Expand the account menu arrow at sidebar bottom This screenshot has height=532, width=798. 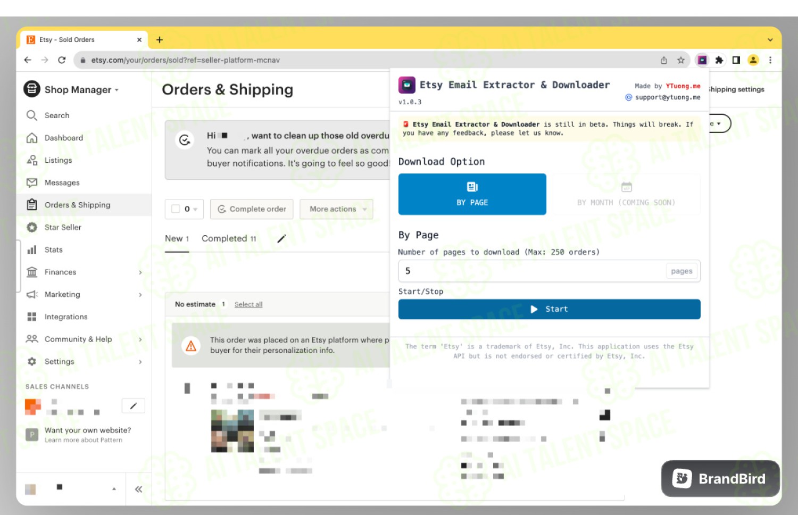(x=114, y=488)
